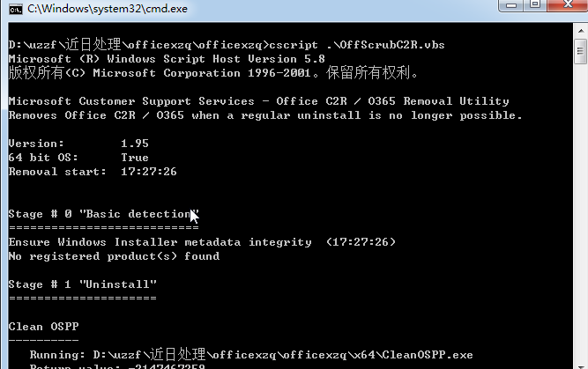Click the Windows Script Host Version 5.8 line
The image size is (588, 369).
click(x=167, y=59)
